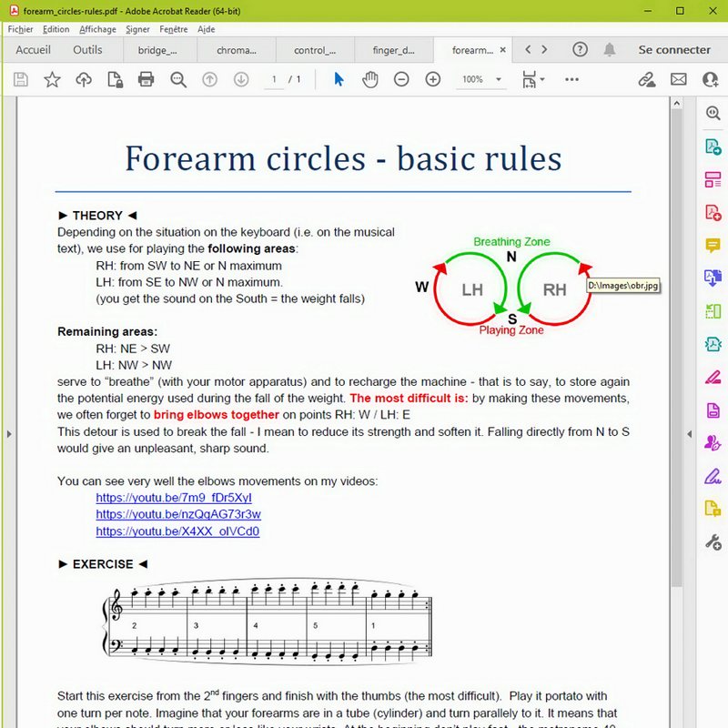Click the zoom out minus icon
Screen dimensions: 728x728
[401, 80]
